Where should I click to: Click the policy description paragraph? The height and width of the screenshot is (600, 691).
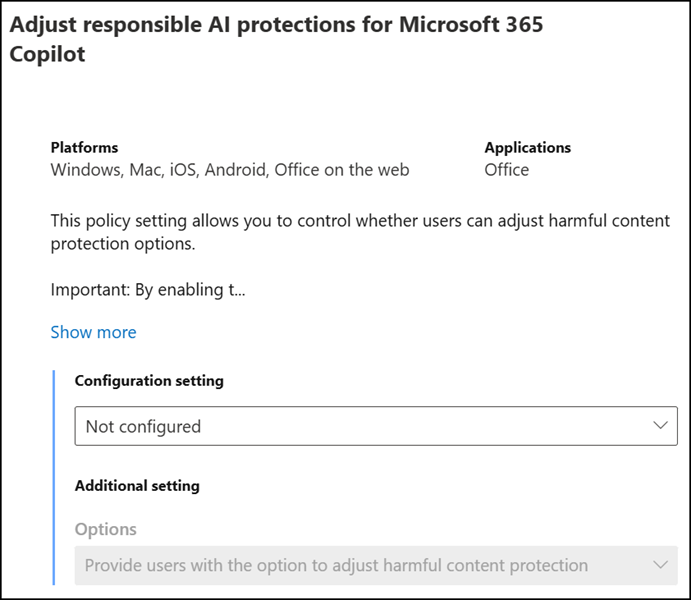tap(360, 232)
